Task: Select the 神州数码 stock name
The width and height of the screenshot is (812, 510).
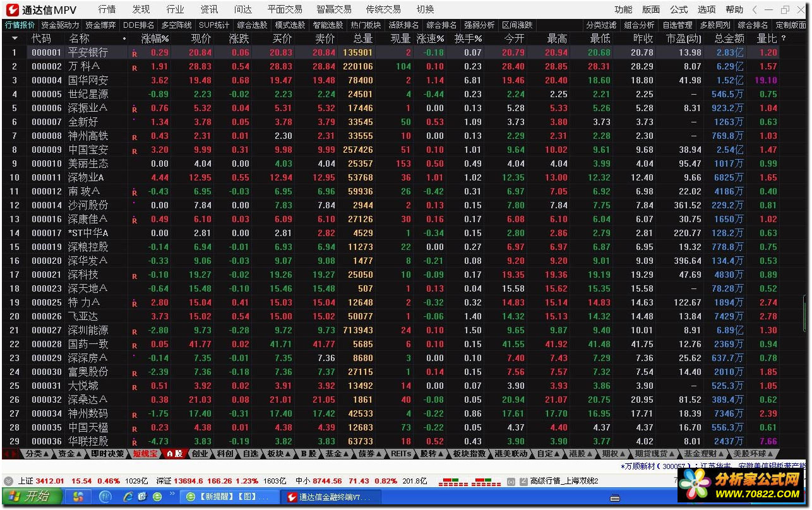Action: [x=88, y=413]
